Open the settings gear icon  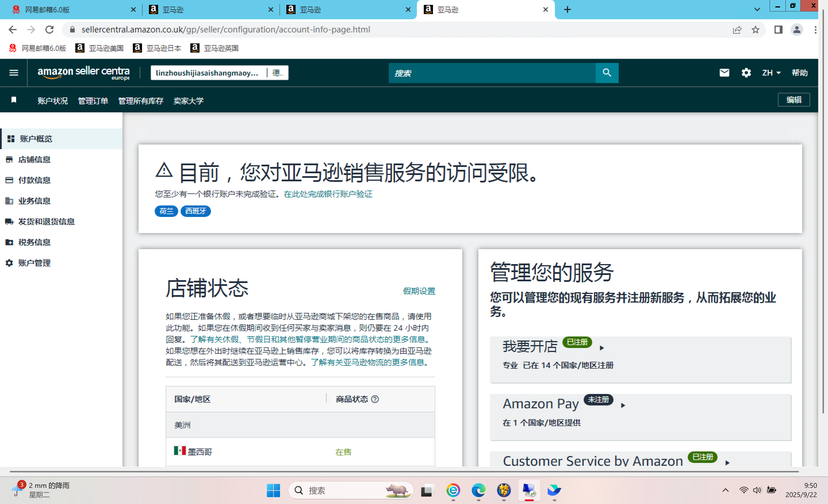(x=746, y=72)
